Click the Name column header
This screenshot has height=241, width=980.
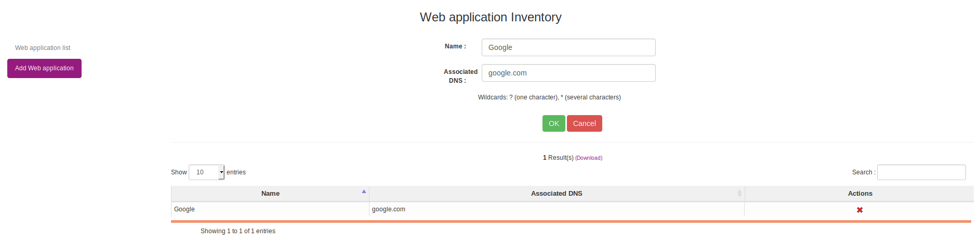tap(270, 194)
